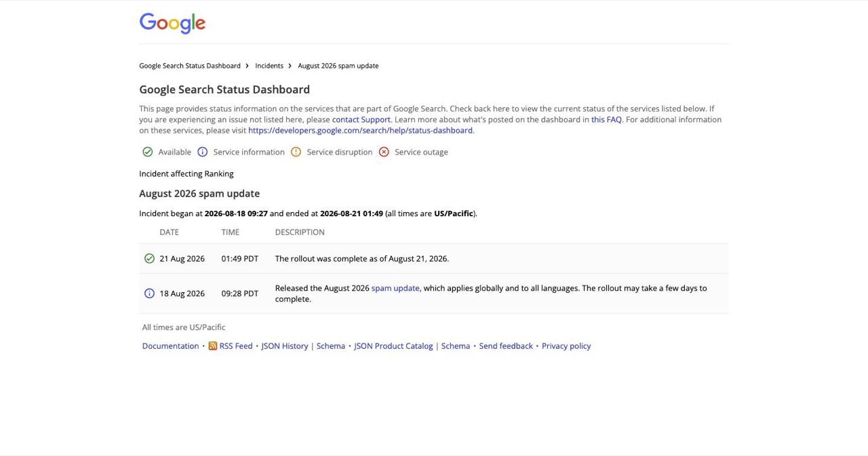Click the chevron after Incidents breadcrumb

coord(290,66)
